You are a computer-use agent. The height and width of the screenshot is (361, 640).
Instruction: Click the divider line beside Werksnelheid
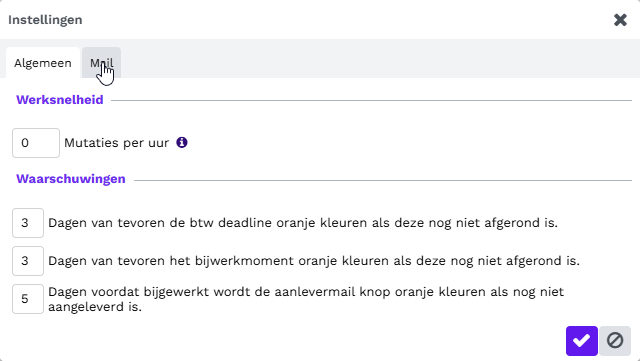(371, 100)
